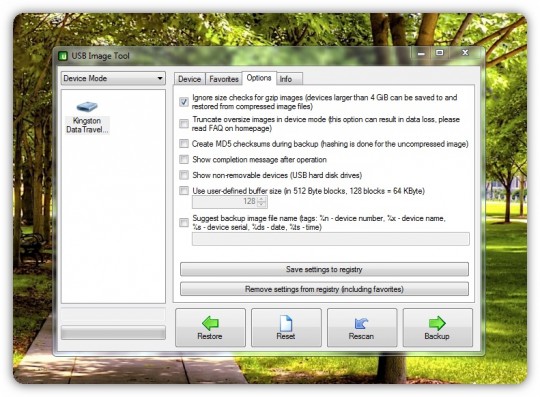
Task: Open the Device Mode dropdown
Action: (113, 78)
